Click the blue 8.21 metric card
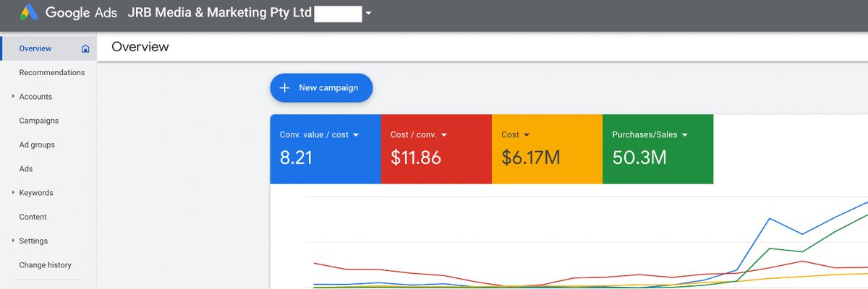868x289 pixels. (x=325, y=149)
